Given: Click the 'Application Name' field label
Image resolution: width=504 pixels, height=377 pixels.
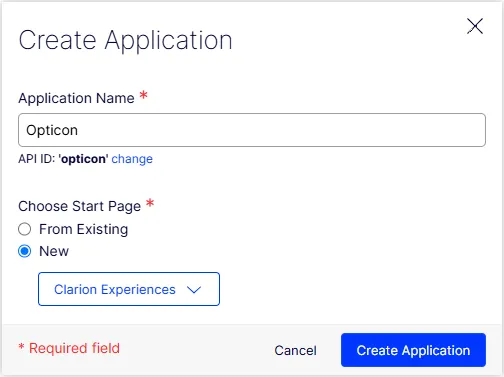Looking at the screenshot, I should click(76, 98).
